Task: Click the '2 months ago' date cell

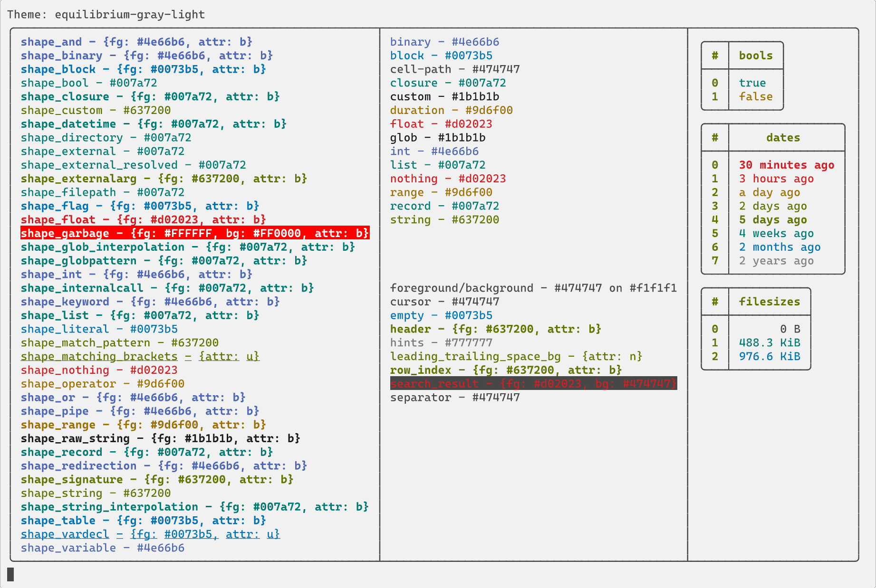Action: pyautogui.click(x=780, y=247)
